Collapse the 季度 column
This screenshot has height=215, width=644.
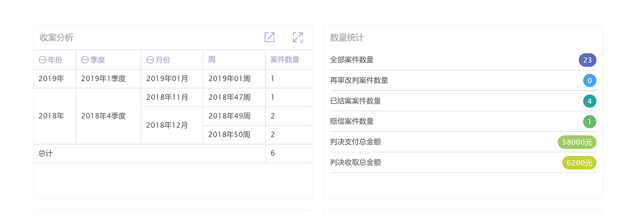(85, 60)
